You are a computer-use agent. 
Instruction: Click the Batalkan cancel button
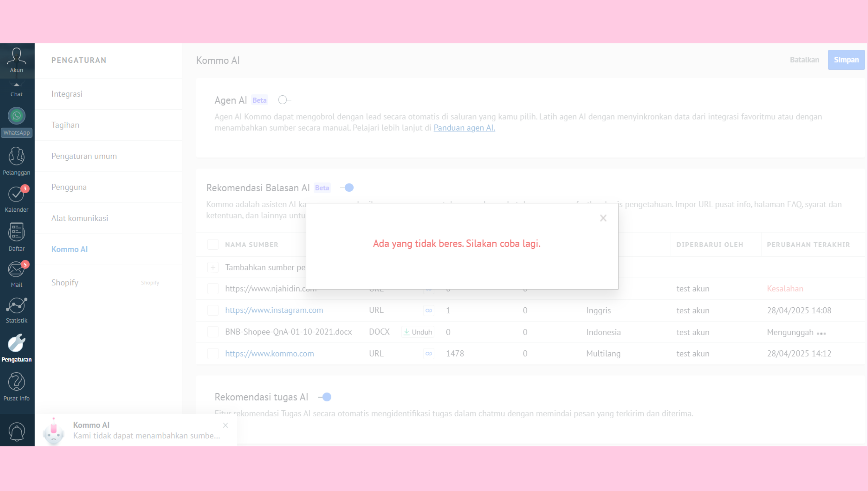coord(804,60)
